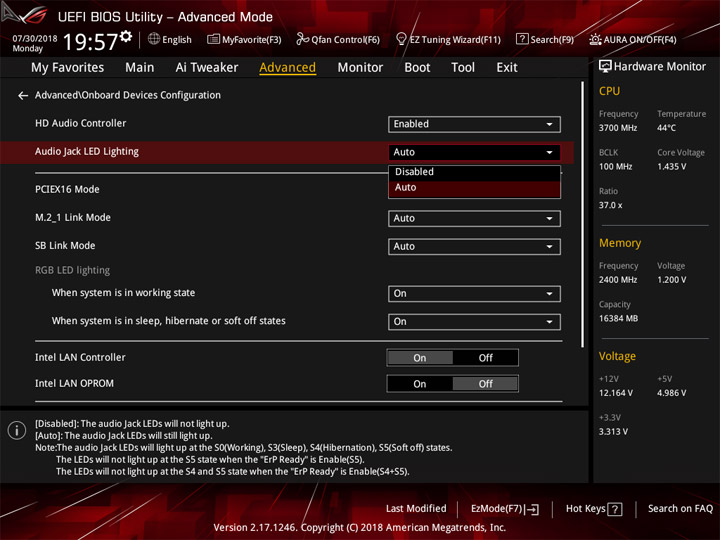Click the Hardware Monitor screen icon
The height and width of the screenshot is (540, 720).
point(605,67)
